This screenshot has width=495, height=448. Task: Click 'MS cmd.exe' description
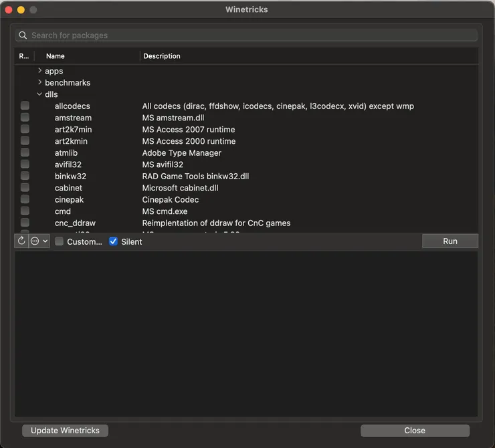point(165,211)
